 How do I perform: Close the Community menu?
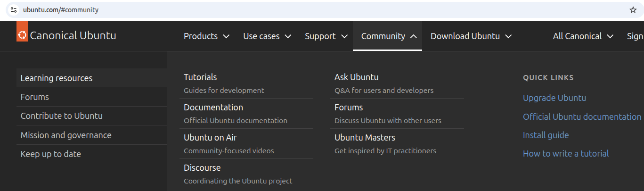(387, 36)
